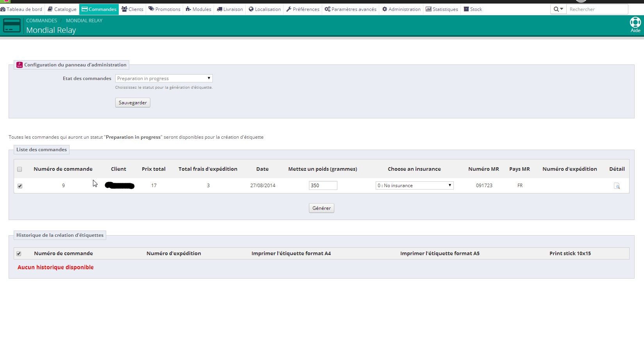Click the MONDIAL RELAY breadcrumb link

point(84,20)
